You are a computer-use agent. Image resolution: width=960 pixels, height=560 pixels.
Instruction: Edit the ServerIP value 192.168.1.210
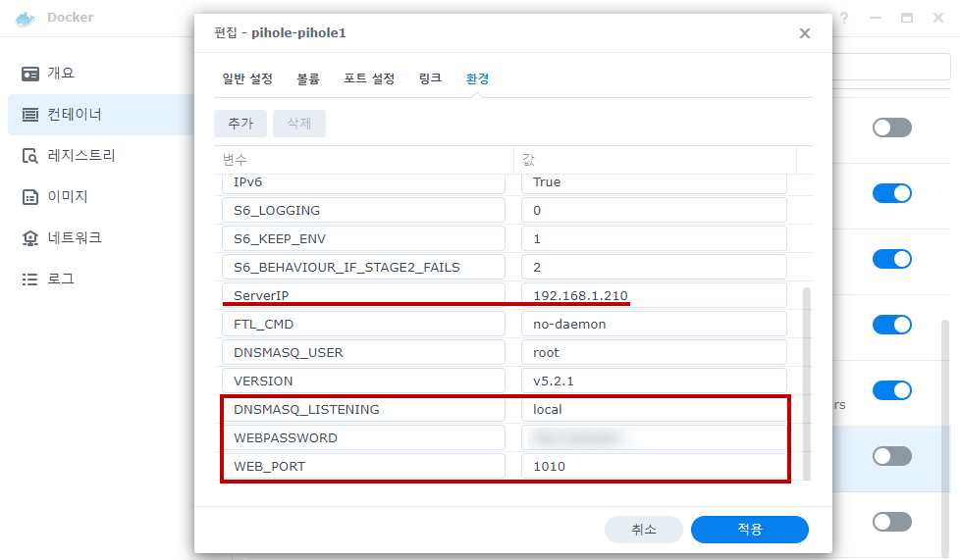pos(654,295)
